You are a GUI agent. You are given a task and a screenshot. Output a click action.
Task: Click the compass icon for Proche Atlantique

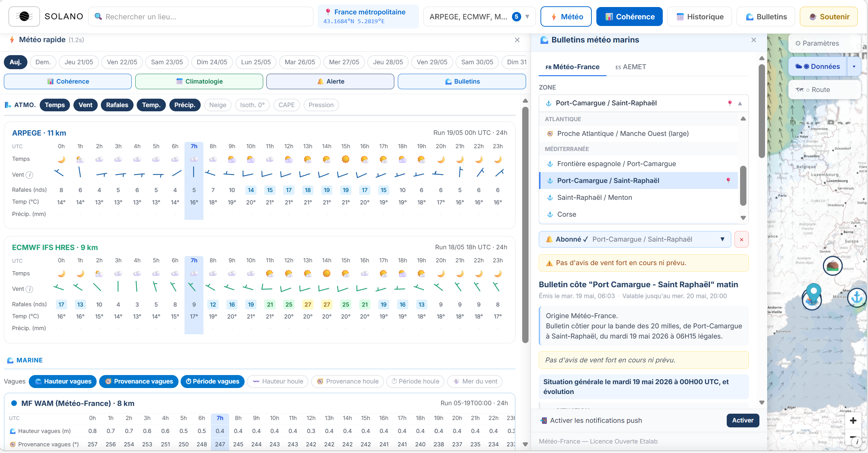click(550, 134)
